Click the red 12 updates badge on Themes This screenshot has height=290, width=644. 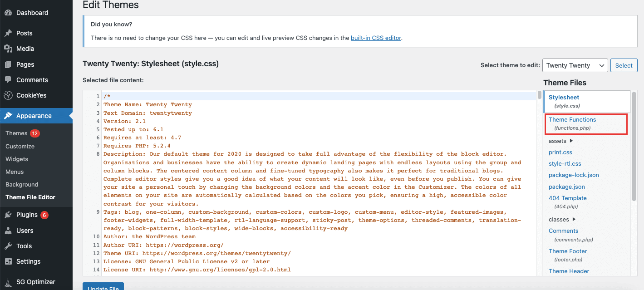pos(35,133)
